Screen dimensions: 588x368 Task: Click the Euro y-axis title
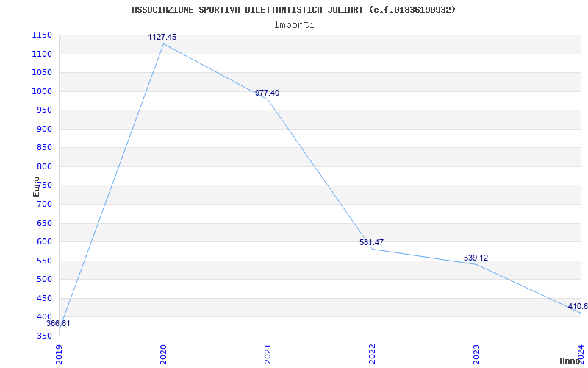36,186
